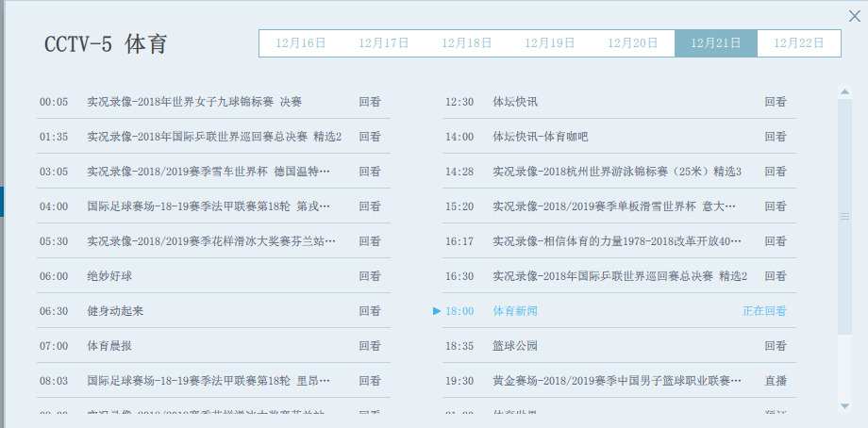Close the CCTV-5 program guide panel
The image size is (868, 428).
pos(855,14)
